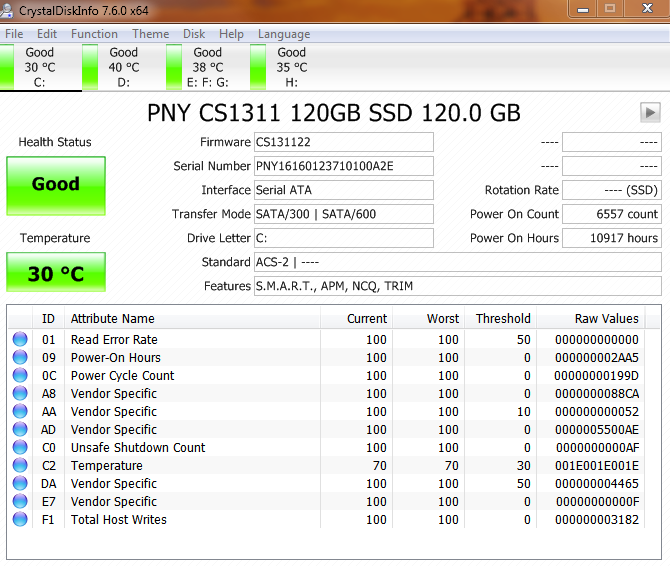Click the Raw Values column header

591,319
